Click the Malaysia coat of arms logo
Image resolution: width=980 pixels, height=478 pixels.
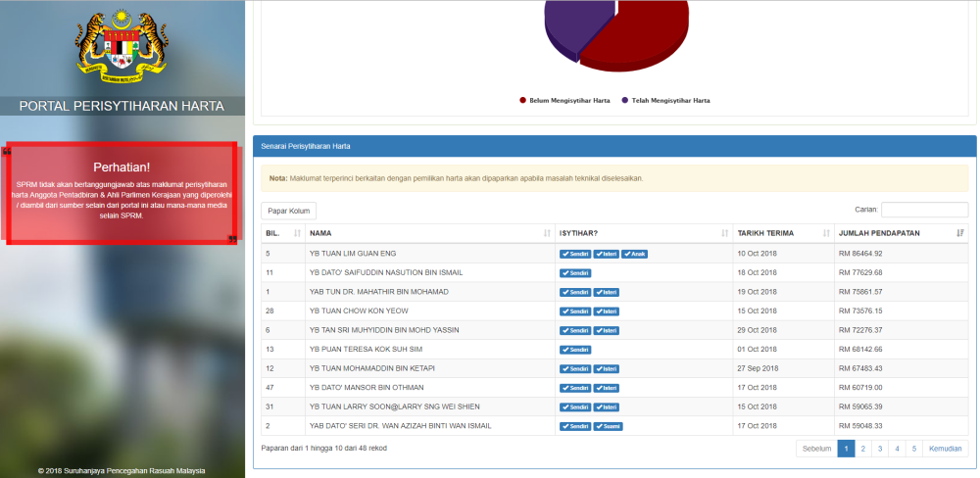click(x=122, y=46)
